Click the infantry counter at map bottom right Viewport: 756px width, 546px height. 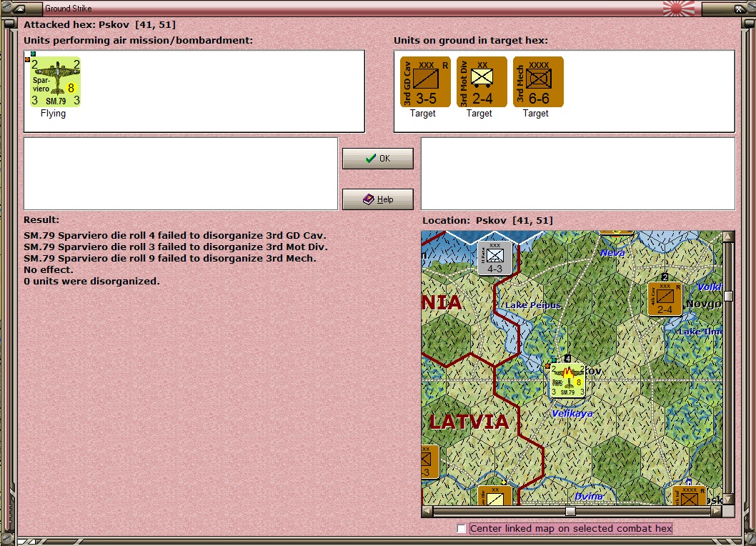click(x=690, y=496)
